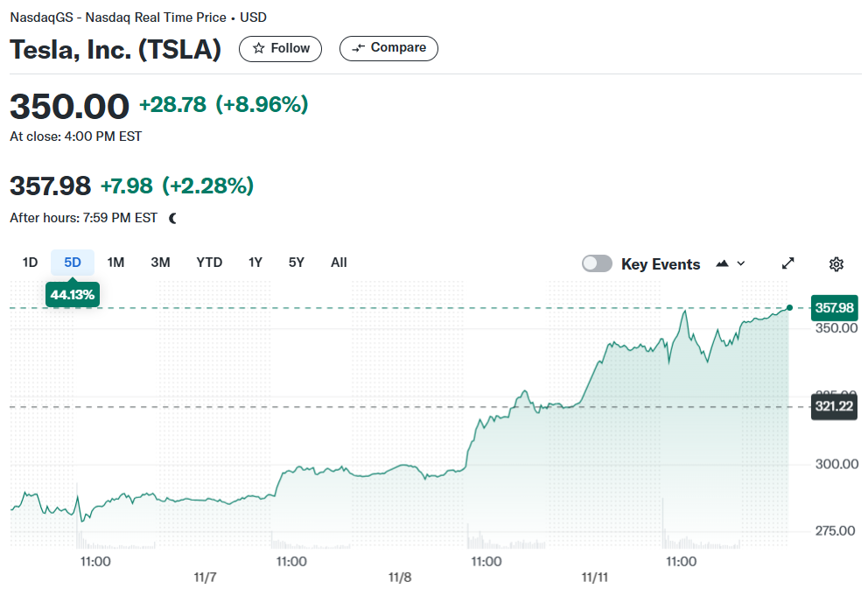Select the 1D time range
868x596 pixels.
pos(30,263)
